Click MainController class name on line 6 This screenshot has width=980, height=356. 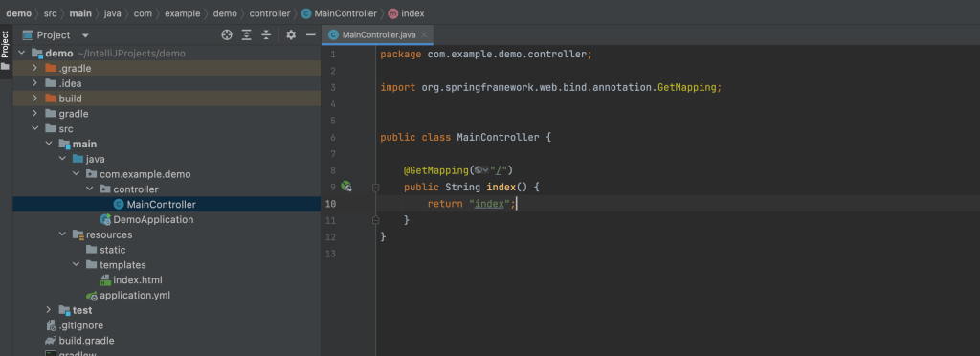coord(498,137)
